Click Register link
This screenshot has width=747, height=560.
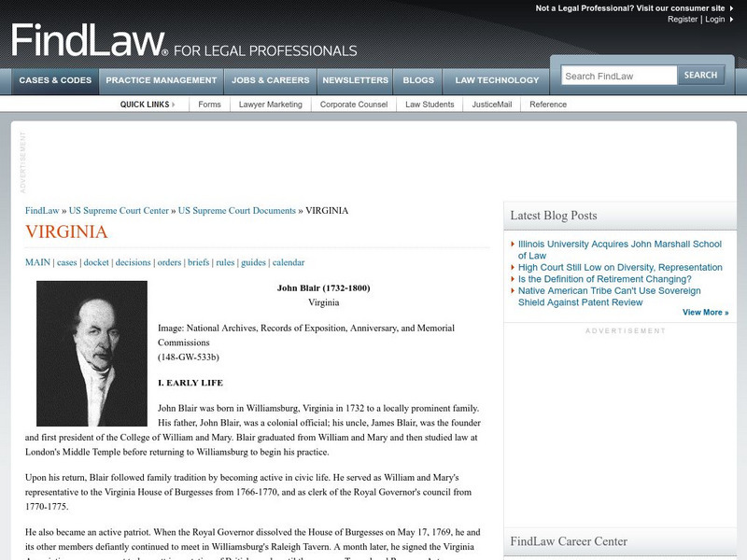click(x=683, y=20)
